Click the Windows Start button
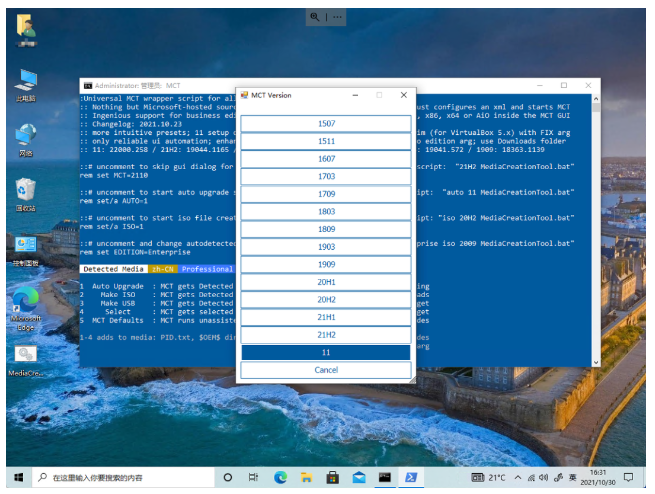The image size is (655, 494). [17, 477]
